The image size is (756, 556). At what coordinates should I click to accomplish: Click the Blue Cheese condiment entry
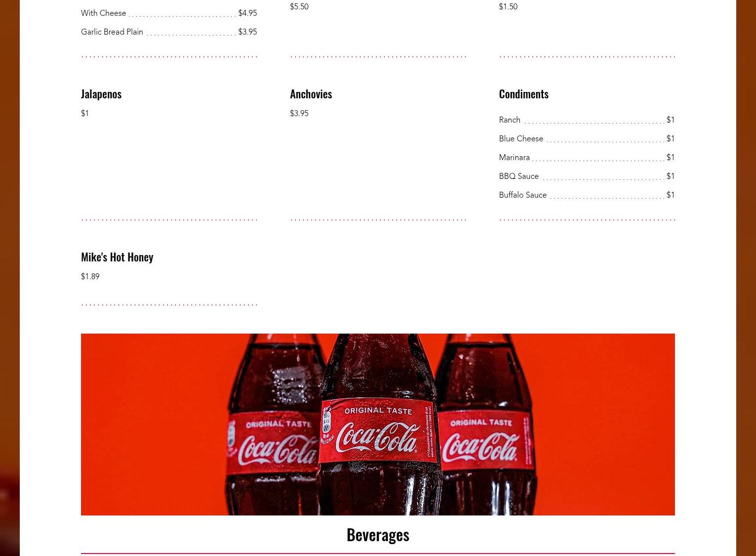point(587,138)
